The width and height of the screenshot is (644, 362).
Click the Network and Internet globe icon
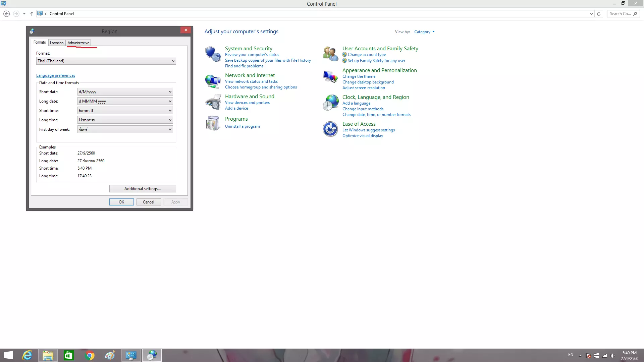213,81
